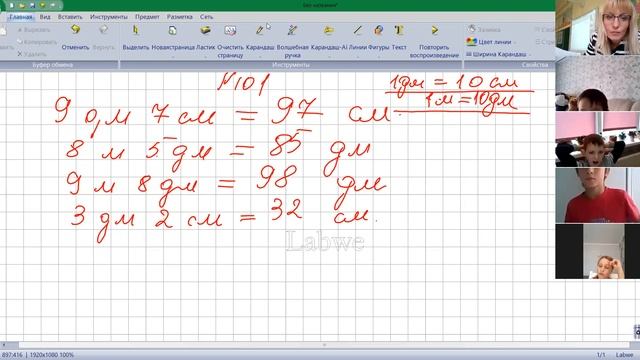Image resolution: width=640 pixels, height=360 pixels.
Task: Click the bottom horizontal scrollbar
Action: tap(324, 345)
